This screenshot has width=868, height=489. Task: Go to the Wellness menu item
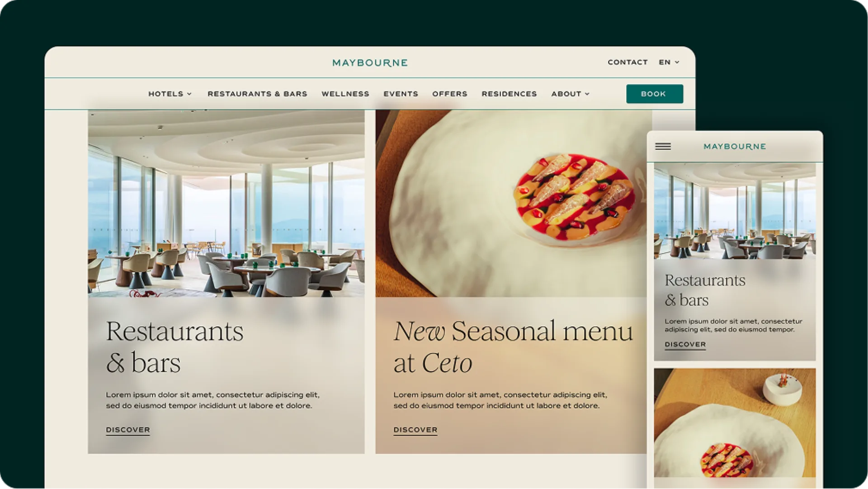pos(345,94)
